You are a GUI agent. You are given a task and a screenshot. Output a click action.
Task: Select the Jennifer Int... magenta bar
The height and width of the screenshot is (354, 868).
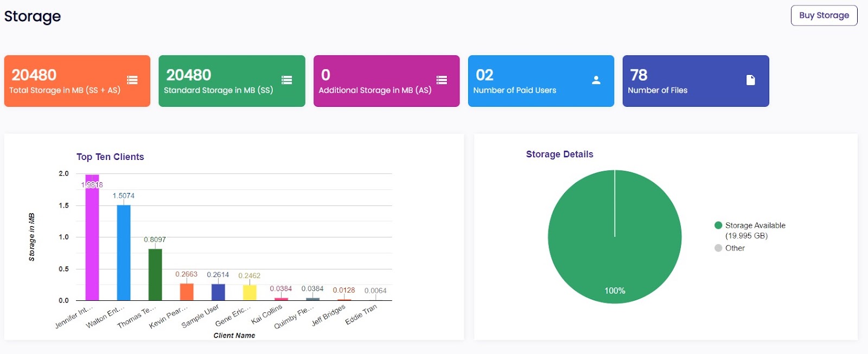coord(92,237)
